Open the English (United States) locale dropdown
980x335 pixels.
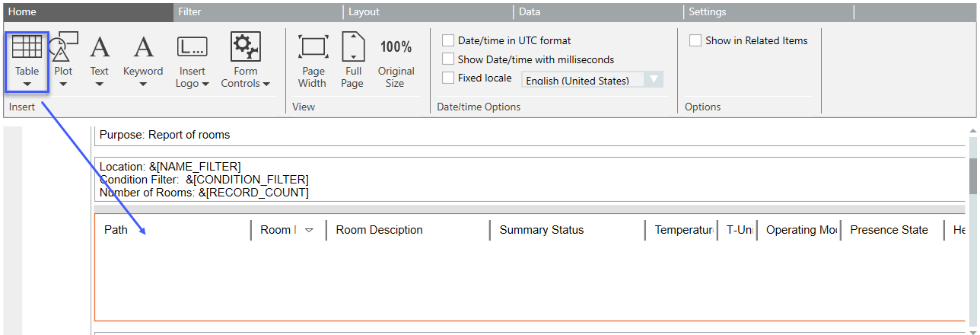[654, 80]
